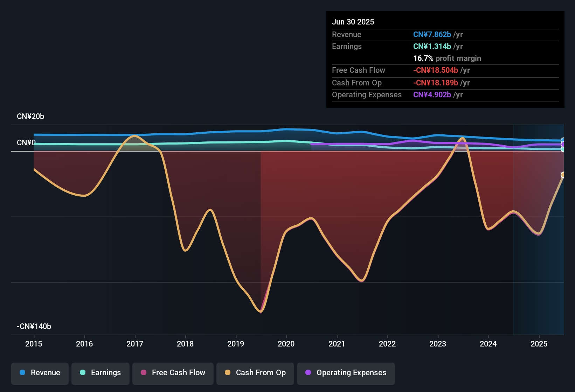Click the CN¥1.314b earnings value
Image resolution: width=575 pixels, height=392 pixels.
coord(432,46)
